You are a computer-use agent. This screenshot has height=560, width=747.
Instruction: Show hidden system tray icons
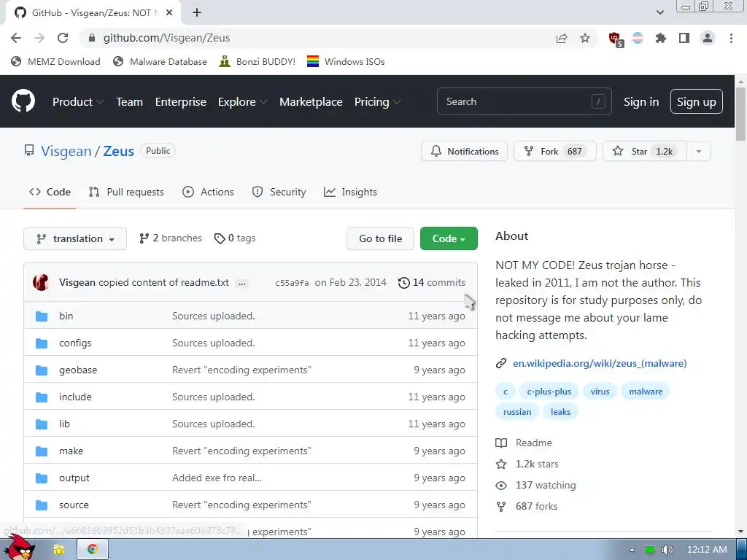pyautogui.click(x=632, y=550)
